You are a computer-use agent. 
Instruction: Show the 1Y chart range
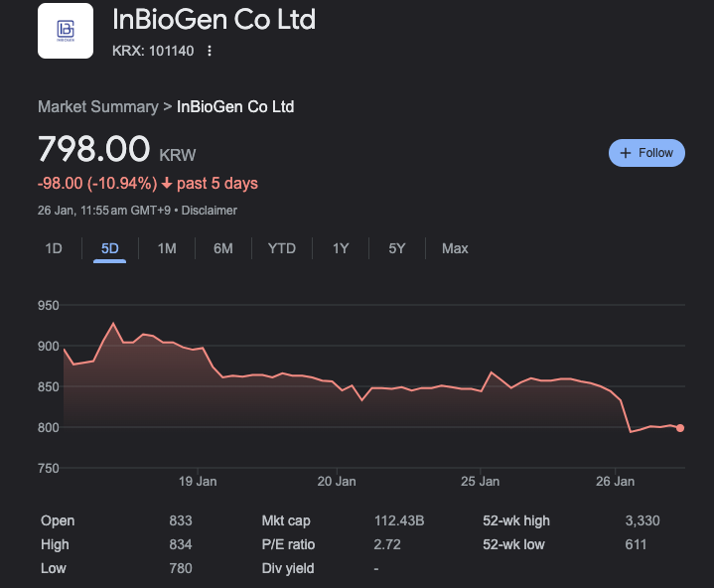341,248
